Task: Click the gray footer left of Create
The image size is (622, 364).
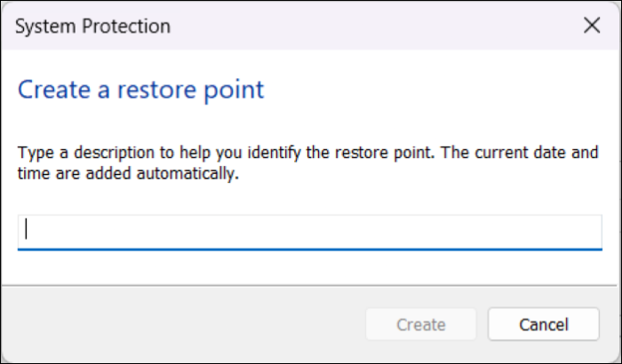Action: pyautogui.click(x=178, y=324)
